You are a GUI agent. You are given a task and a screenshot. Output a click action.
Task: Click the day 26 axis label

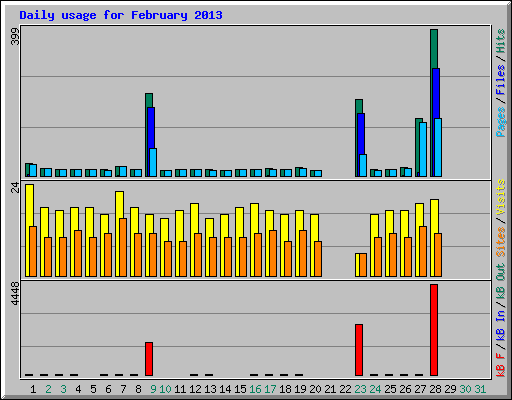[405, 389]
